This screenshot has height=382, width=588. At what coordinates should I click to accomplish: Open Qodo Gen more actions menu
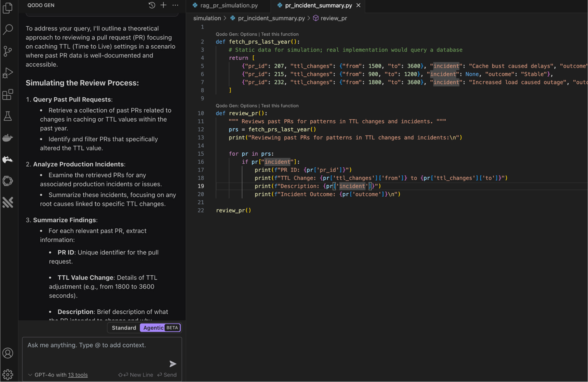pyautogui.click(x=175, y=5)
